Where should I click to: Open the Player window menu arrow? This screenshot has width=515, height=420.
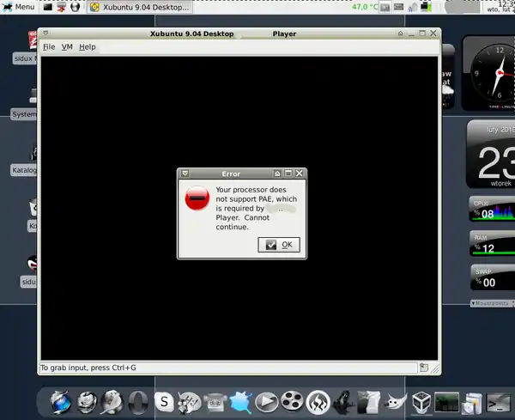[x=45, y=33]
